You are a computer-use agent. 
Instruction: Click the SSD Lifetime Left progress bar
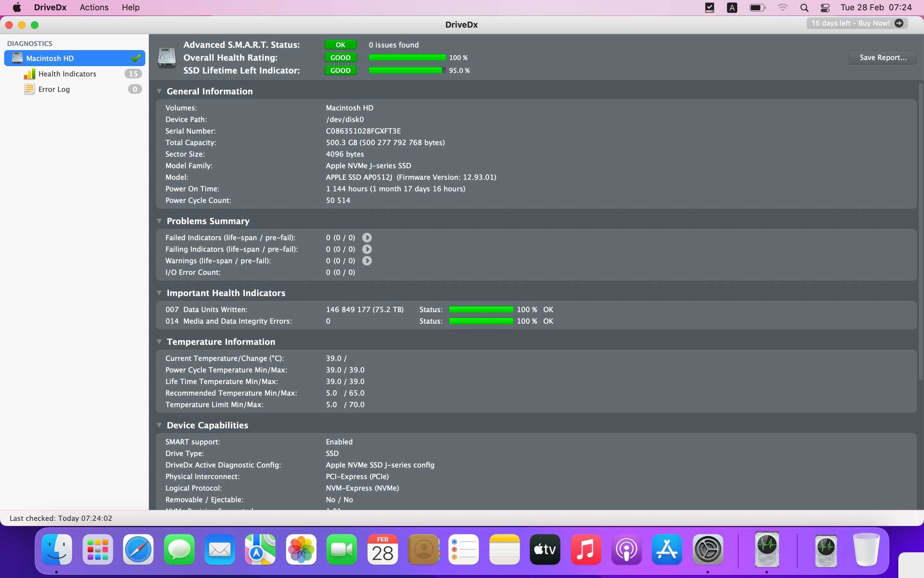[407, 70]
